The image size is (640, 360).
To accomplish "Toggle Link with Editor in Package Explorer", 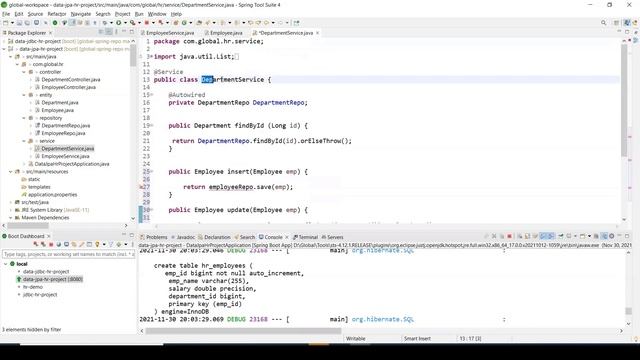I will pyautogui.click(x=109, y=32).
